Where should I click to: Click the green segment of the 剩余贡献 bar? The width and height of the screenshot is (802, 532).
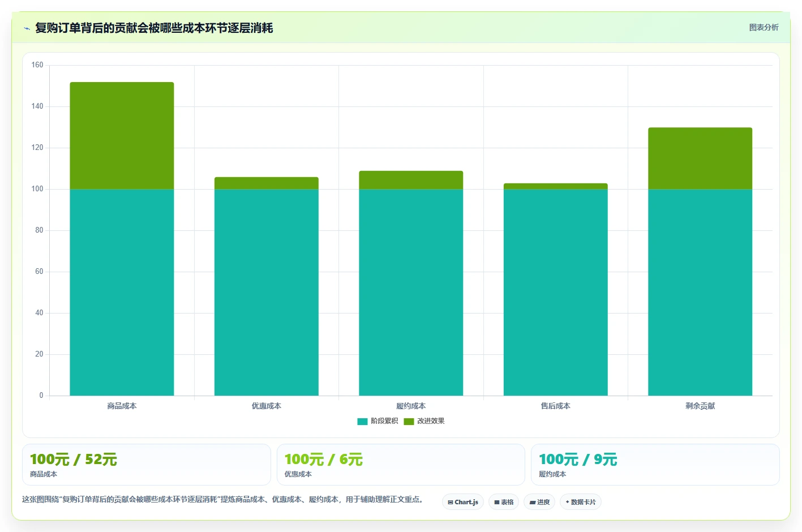(x=700, y=158)
